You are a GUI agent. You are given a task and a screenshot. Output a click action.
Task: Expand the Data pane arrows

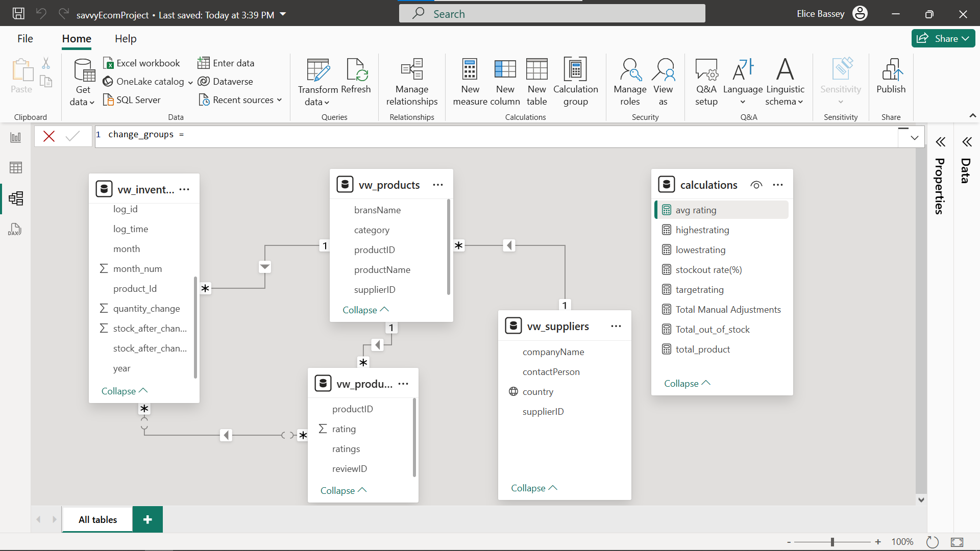[967, 142]
